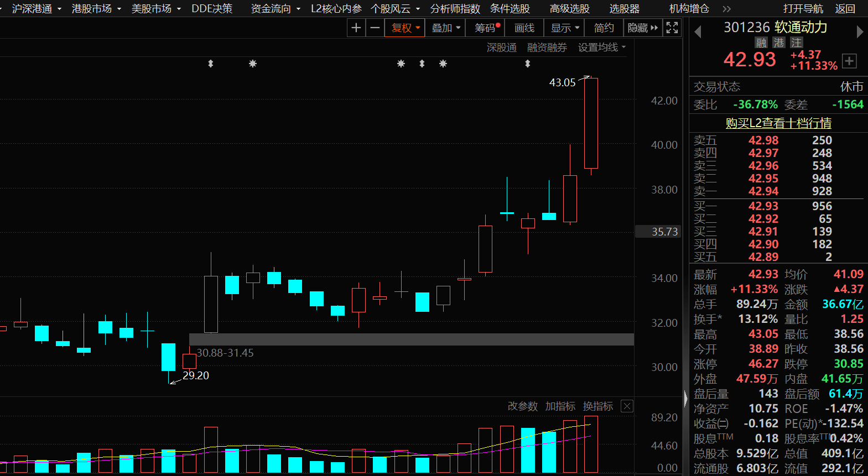The image size is (868, 476).
Task: Zoom out chart with minus button
Action: [x=375, y=28]
